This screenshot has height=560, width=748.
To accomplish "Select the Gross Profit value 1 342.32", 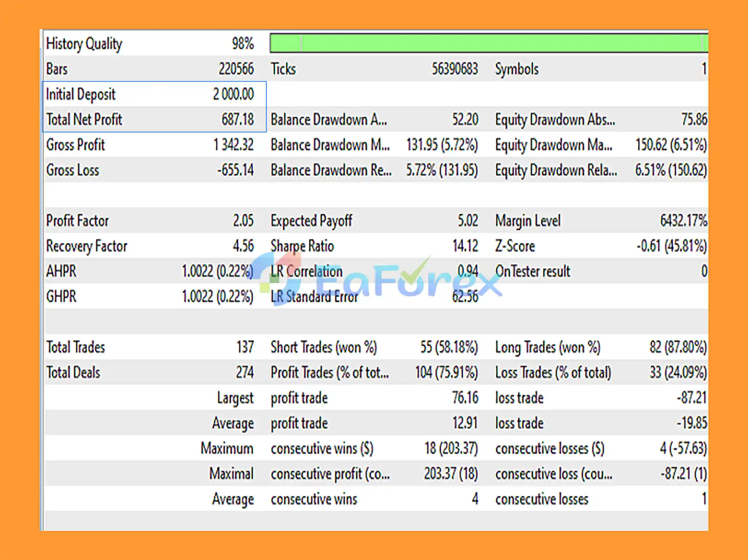I will [233, 145].
